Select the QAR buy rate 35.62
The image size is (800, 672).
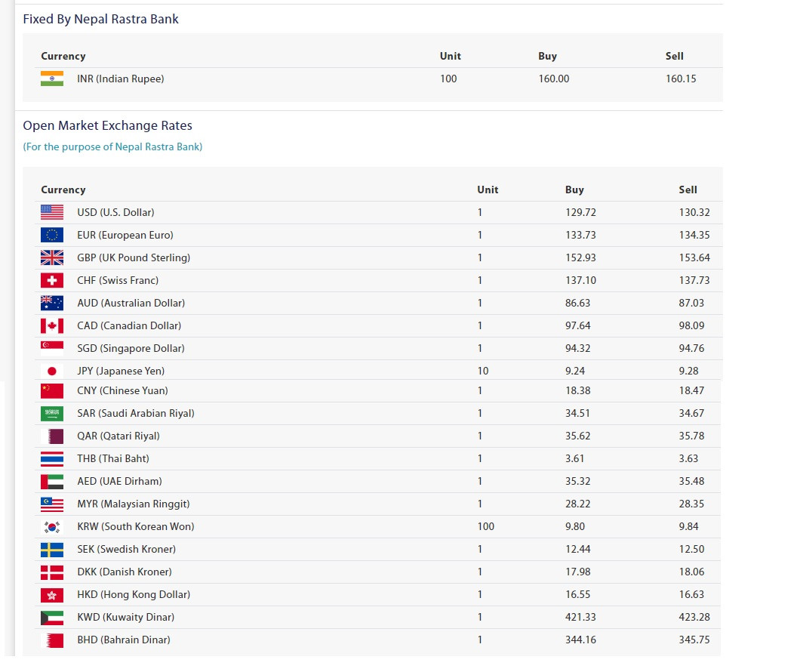tap(577, 436)
